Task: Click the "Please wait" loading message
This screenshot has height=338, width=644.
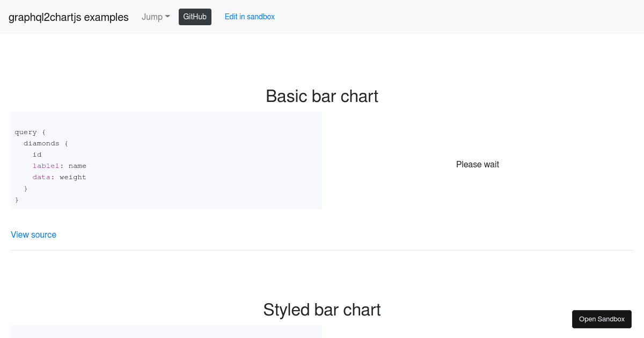Action: [x=478, y=164]
